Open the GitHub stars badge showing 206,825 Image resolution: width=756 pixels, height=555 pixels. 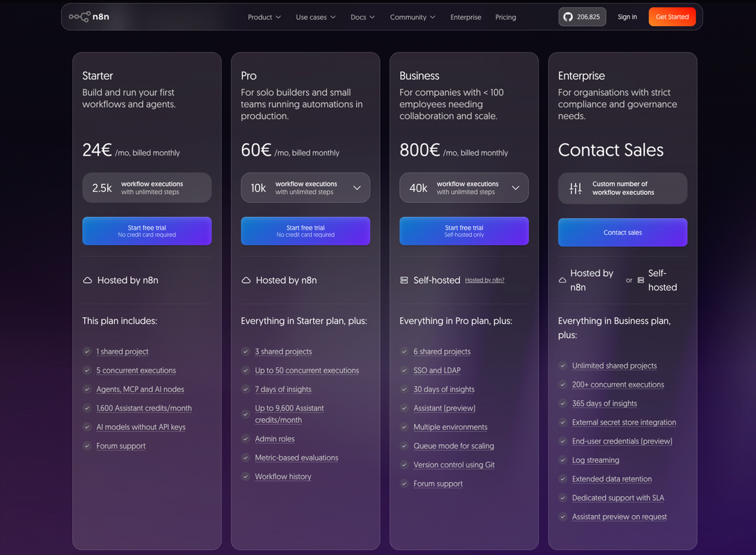coord(582,17)
